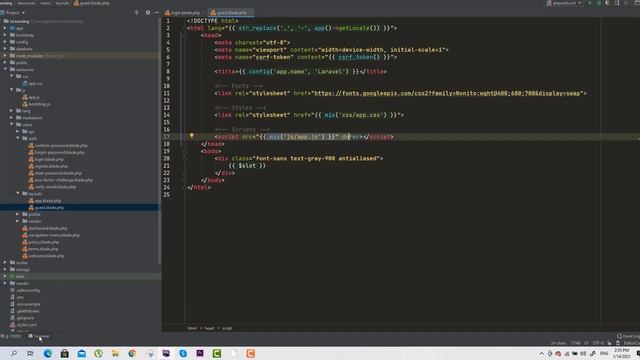Open the TODO tool window

point(13,336)
